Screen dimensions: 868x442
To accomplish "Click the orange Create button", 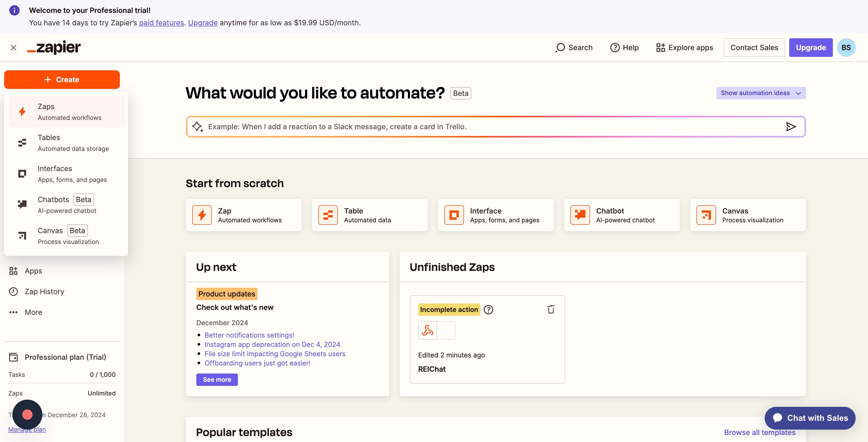I will click(x=62, y=80).
